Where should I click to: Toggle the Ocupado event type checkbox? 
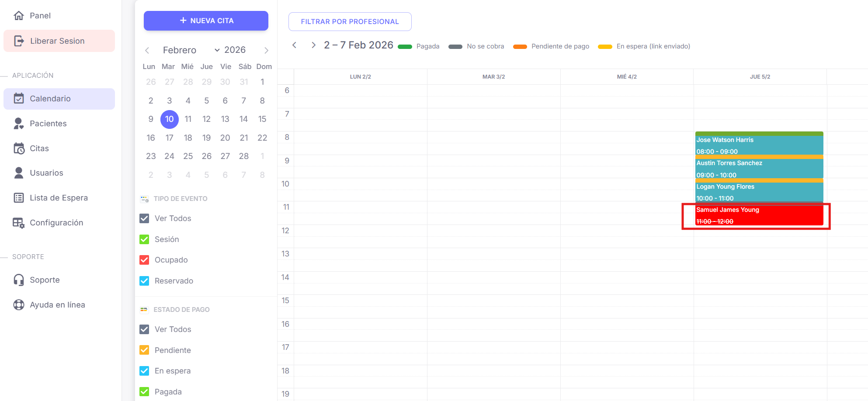[144, 260]
